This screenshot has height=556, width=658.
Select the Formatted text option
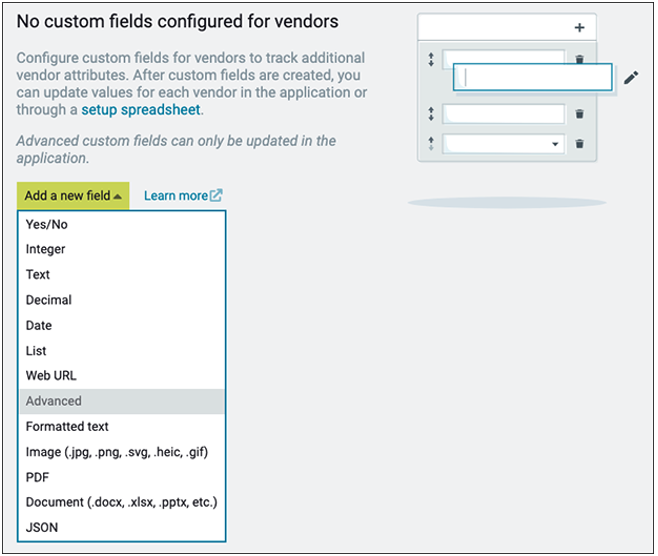pos(67,426)
